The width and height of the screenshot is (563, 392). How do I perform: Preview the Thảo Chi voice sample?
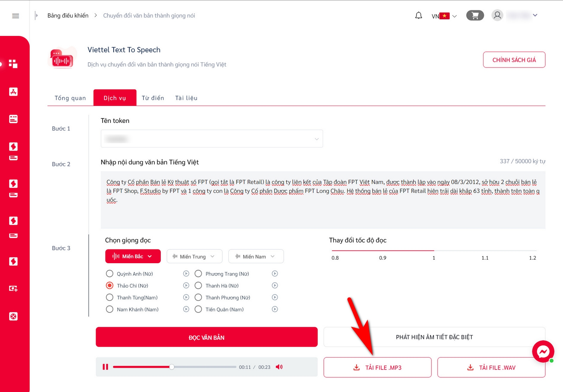pos(186,285)
